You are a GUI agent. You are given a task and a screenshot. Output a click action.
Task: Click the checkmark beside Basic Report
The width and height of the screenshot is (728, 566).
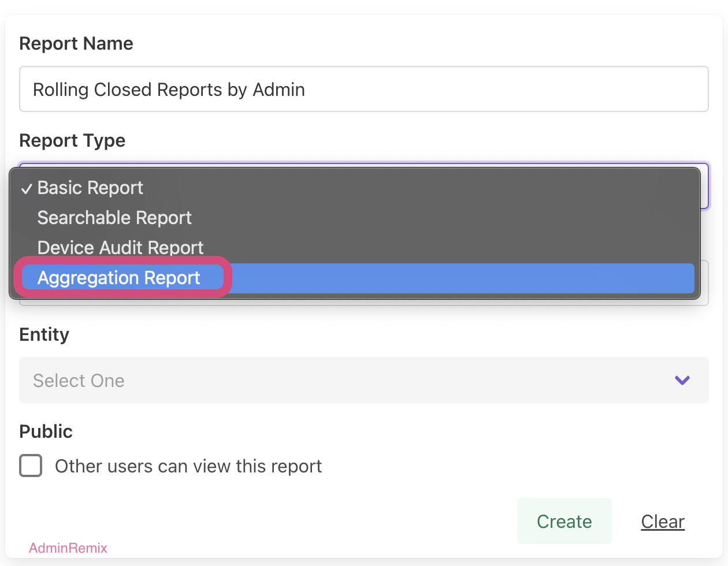pyautogui.click(x=27, y=189)
